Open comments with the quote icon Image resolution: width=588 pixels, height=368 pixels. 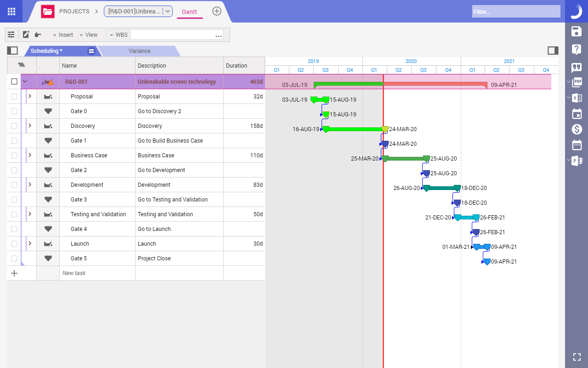[x=577, y=68]
